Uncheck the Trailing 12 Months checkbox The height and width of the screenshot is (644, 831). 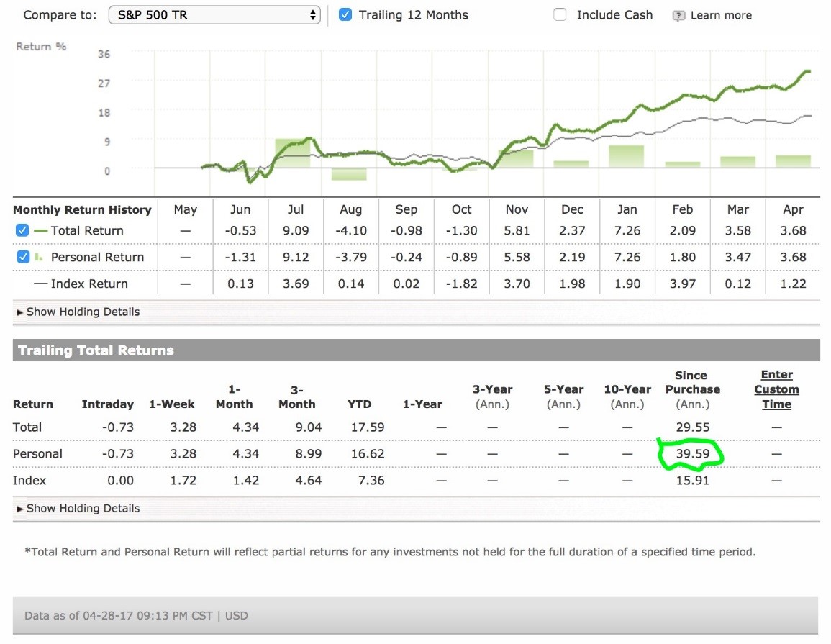point(345,15)
